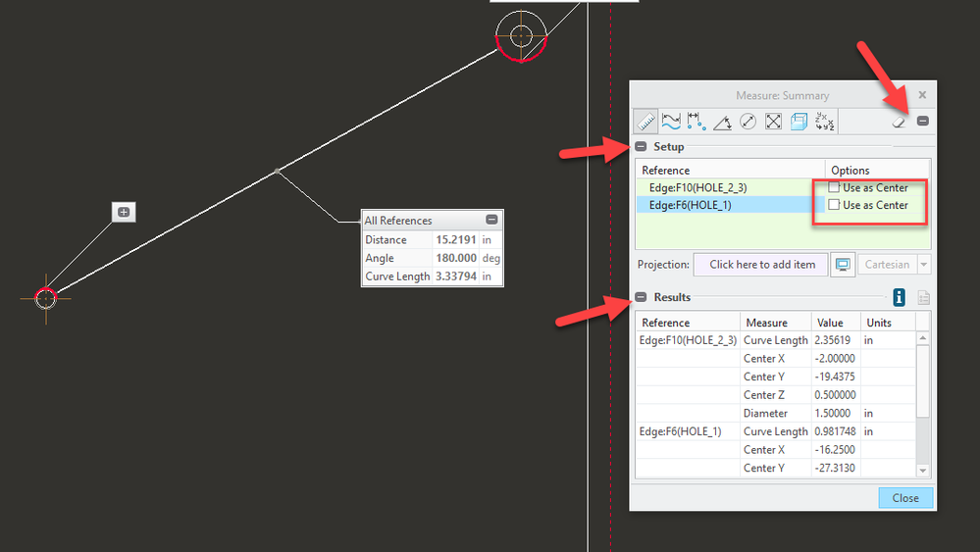This screenshot has width=980, height=552.
Task: Expand the collapsed plus callout box
Action: tap(124, 213)
